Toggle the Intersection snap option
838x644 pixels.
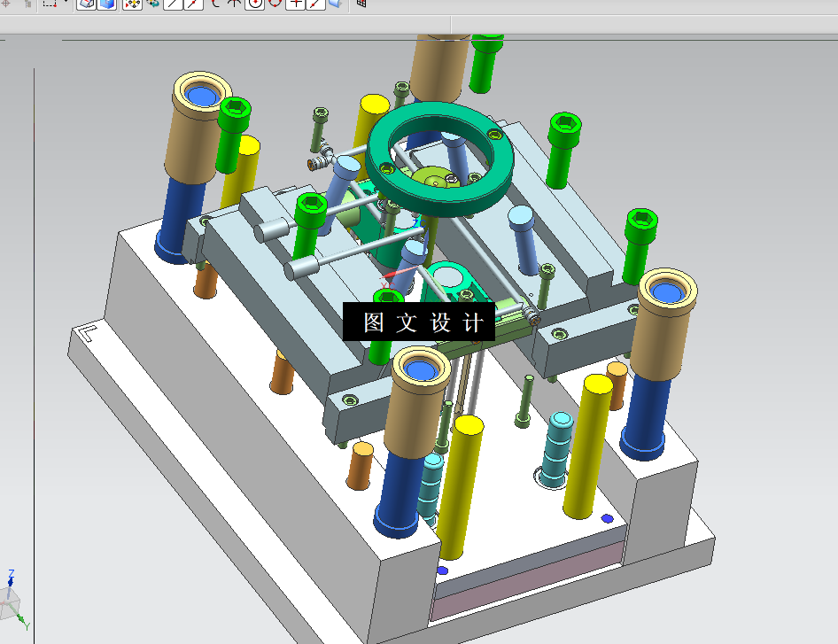[x=234, y=4]
